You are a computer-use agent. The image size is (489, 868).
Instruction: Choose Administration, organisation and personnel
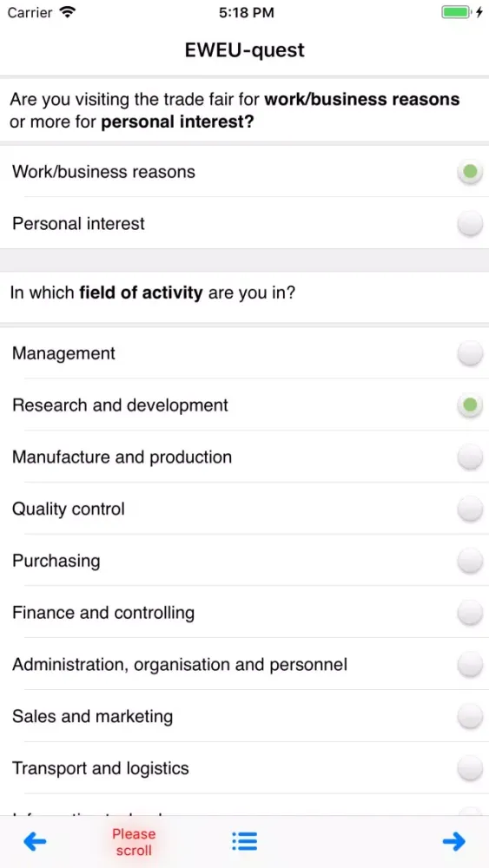[x=470, y=664]
